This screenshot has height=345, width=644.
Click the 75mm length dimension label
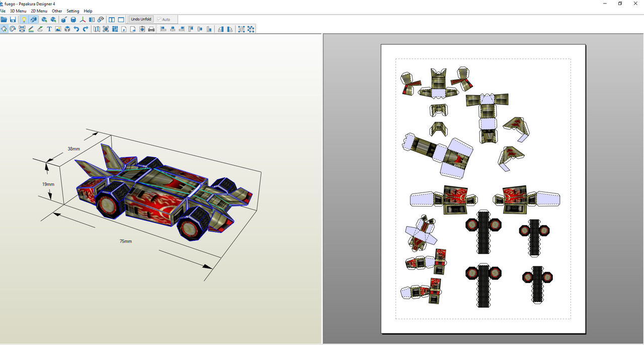tap(125, 241)
